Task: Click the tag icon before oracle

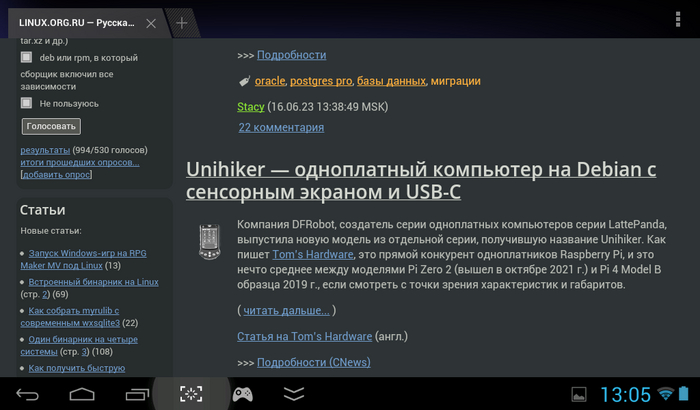Action: click(x=244, y=81)
